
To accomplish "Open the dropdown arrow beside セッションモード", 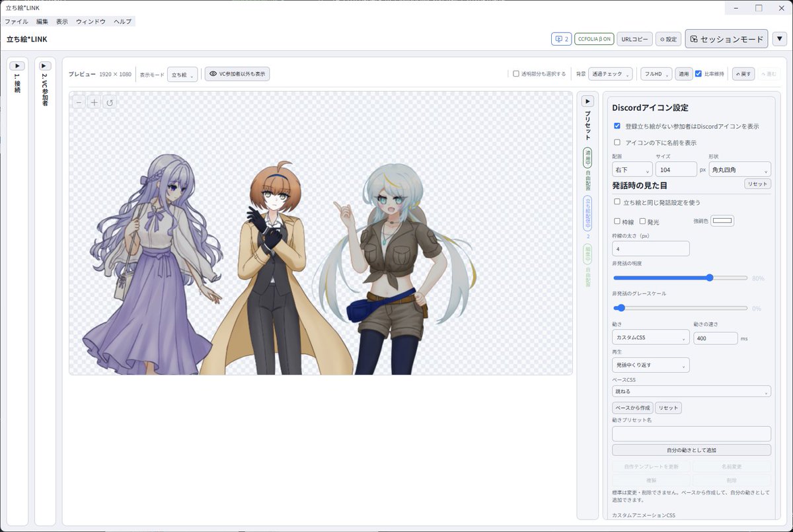I will click(x=780, y=39).
